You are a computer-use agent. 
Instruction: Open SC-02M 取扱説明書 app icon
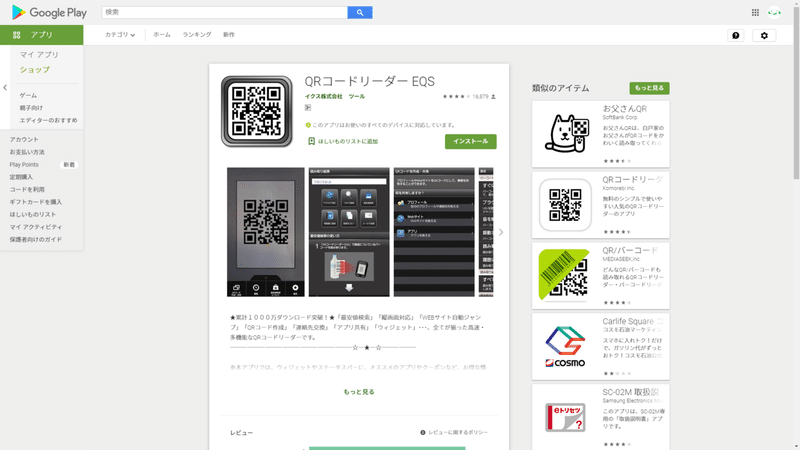click(565, 417)
